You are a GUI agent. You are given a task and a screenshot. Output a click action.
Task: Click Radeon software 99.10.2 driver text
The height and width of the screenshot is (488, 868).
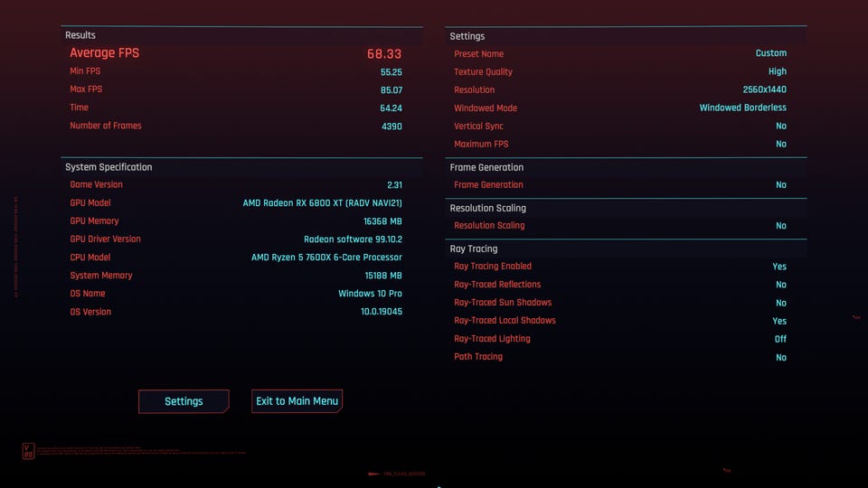(353, 239)
